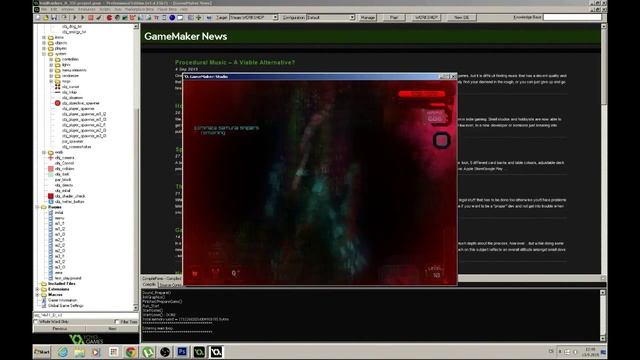The image size is (640, 360).
Task: Click the Open project toolbar icon
Action: tap(45, 18)
